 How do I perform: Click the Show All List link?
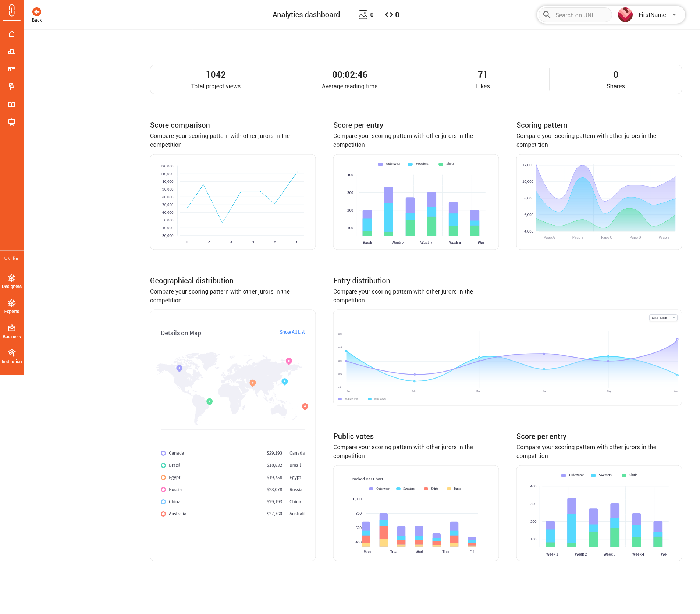pyautogui.click(x=292, y=332)
